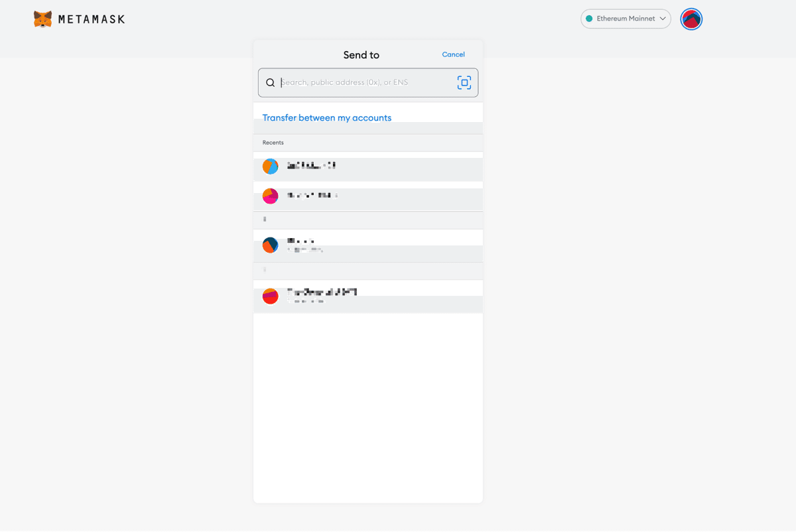Click the green network status dot
The image size is (796, 532).
(x=589, y=19)
